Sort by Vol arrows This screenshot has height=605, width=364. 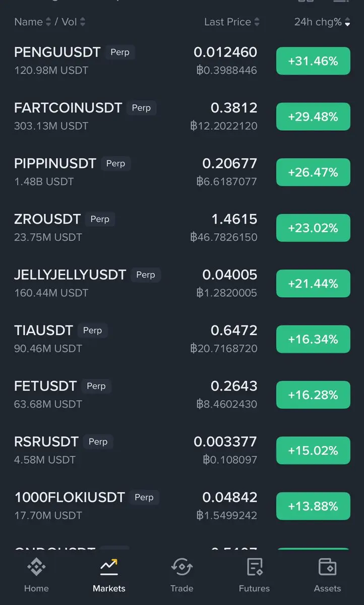83,22
